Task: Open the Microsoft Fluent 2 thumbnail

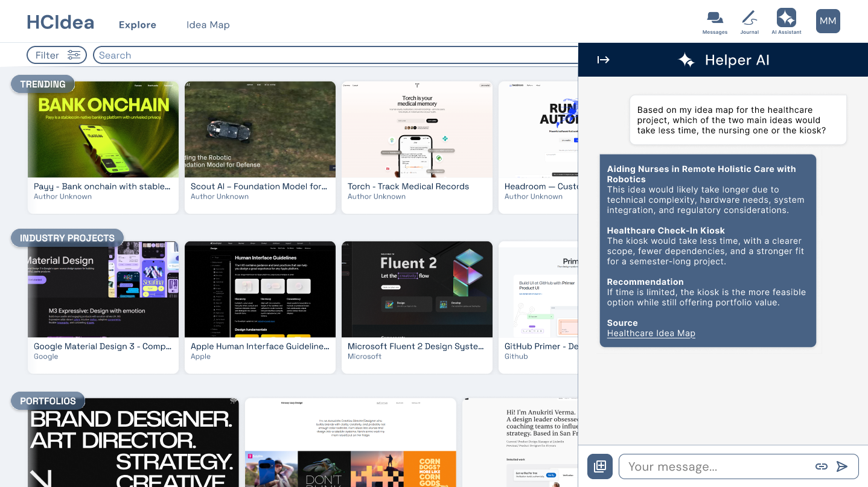Action: coord(417,289)
